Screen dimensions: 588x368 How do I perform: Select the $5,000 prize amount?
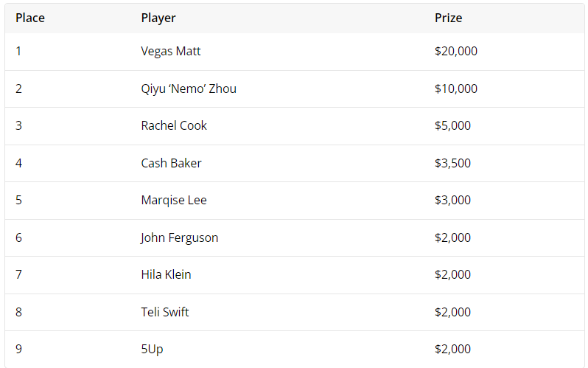(452, 125)
